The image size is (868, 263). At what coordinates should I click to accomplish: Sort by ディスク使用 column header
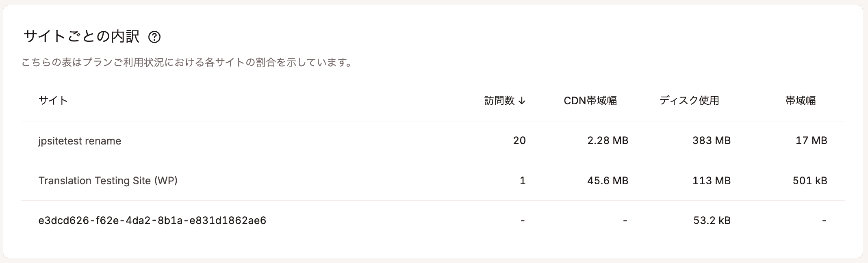click(x=689, y=101)
